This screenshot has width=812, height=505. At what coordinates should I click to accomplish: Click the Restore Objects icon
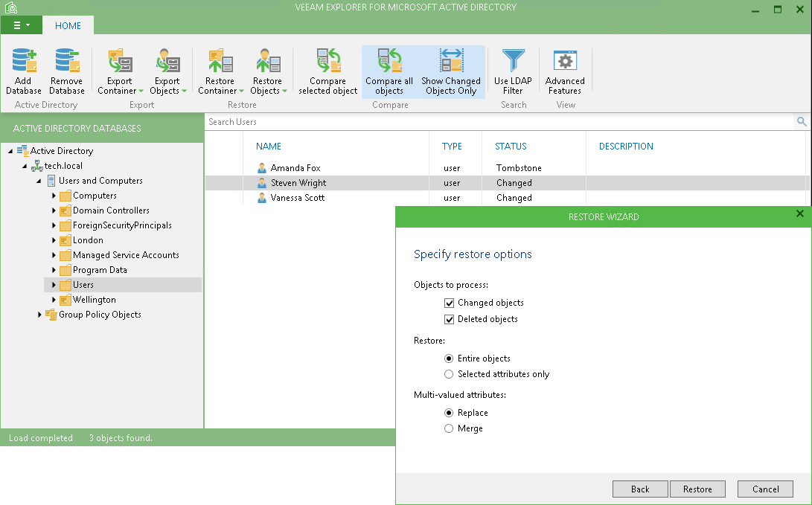tap(268, 60)
